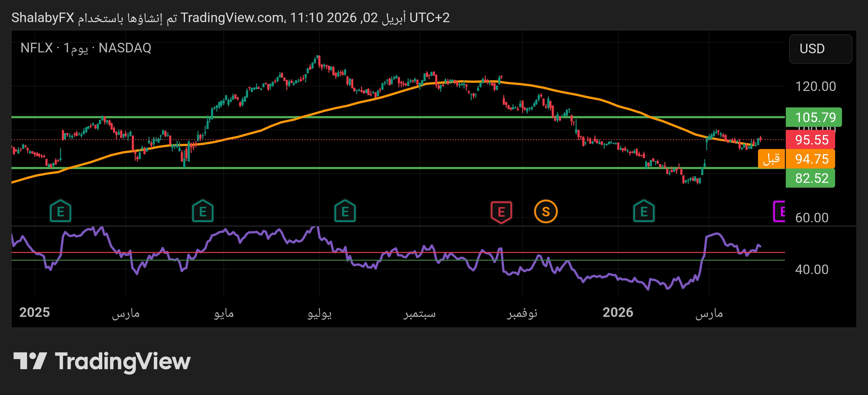
Task: Click the green E marker near 2026
Action: click(x=644, y=212)
